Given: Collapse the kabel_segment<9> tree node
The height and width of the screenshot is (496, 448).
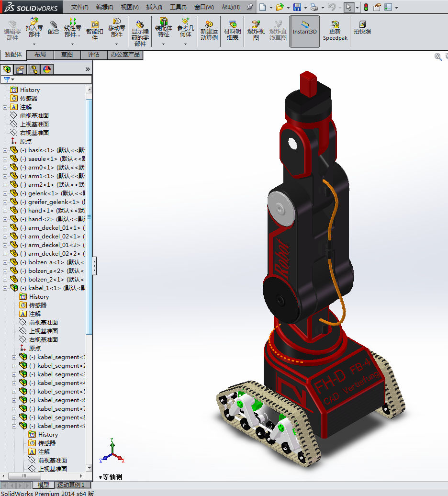Looking at the screenshot, I should coord(14,426).
